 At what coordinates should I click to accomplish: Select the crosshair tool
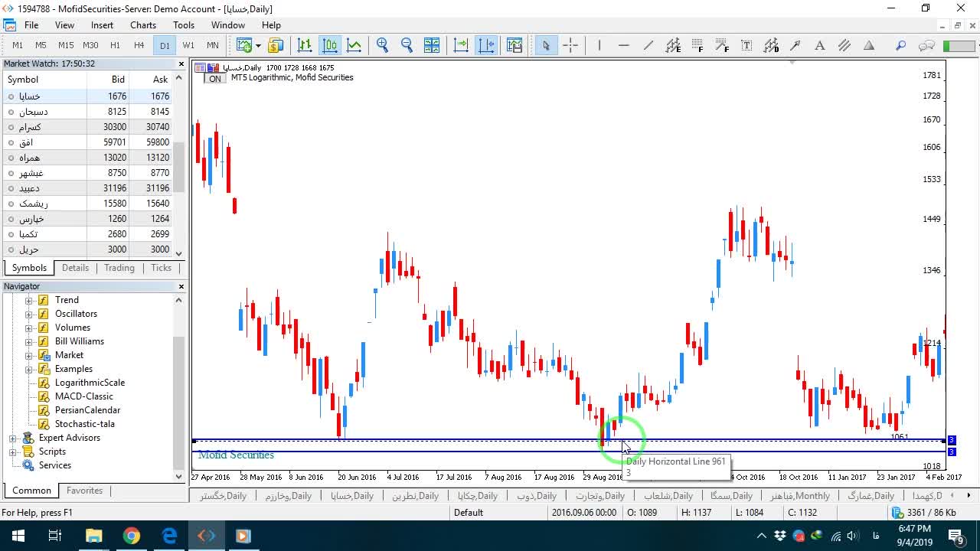(570, 45)
